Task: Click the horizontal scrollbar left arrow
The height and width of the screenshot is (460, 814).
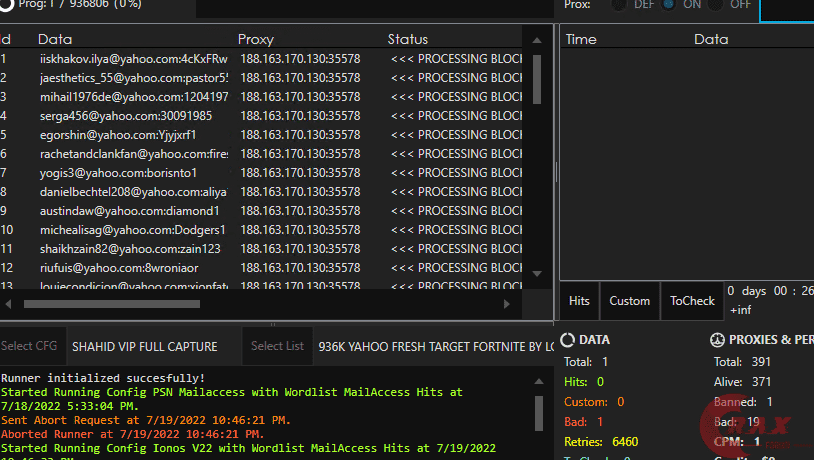Action: coord(9,303)
